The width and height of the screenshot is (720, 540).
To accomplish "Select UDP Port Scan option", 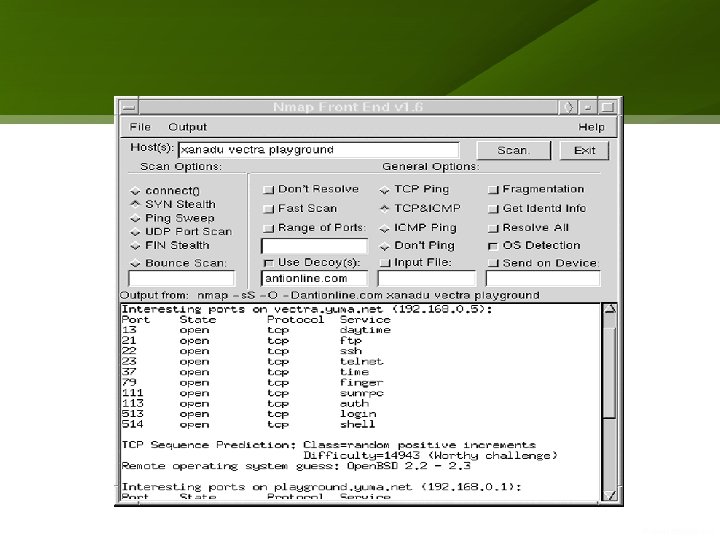I will click(x=135, y=232).
